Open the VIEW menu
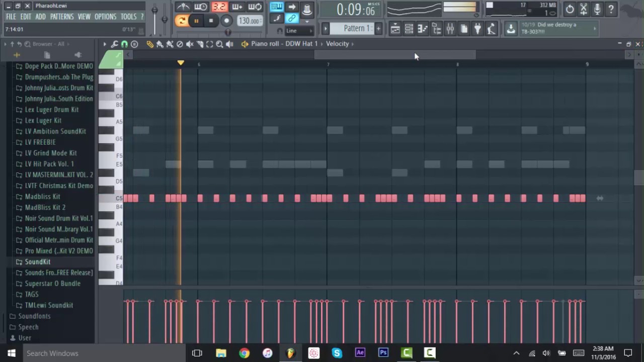Screen dimensions: 644x362 (84, 17)
